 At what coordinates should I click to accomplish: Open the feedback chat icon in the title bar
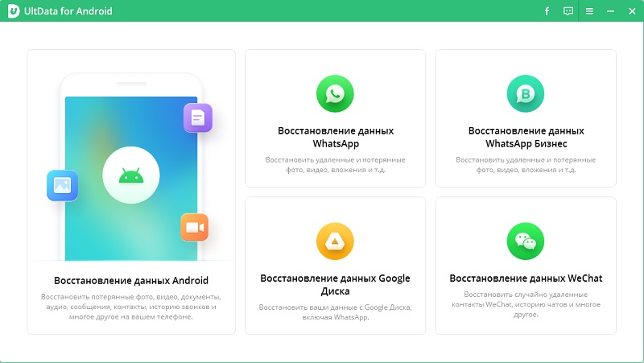568,11
